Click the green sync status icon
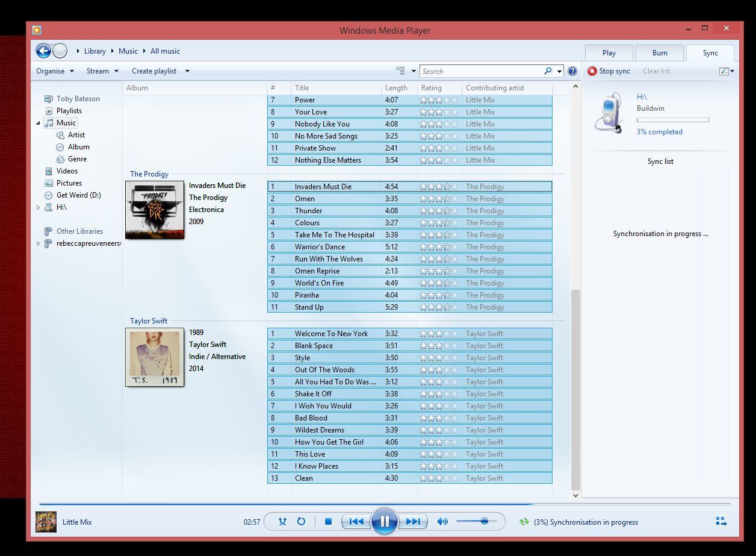This screenshot has height=556, width=756. 524,522
